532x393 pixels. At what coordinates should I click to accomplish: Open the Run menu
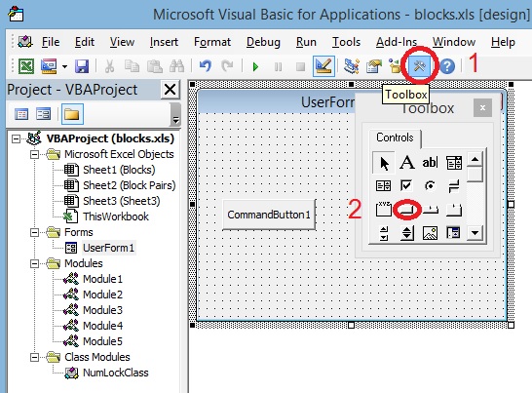point(306,42)
